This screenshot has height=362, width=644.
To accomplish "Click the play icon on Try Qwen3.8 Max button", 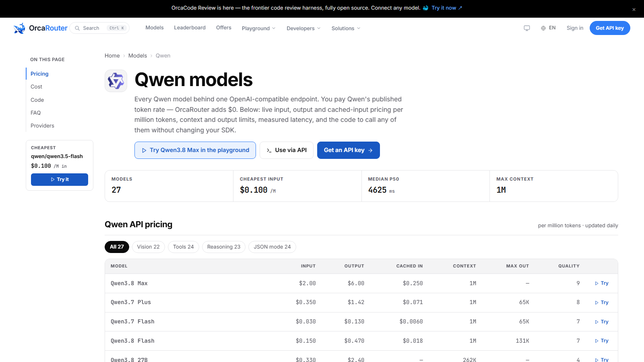I will (144, 150).
